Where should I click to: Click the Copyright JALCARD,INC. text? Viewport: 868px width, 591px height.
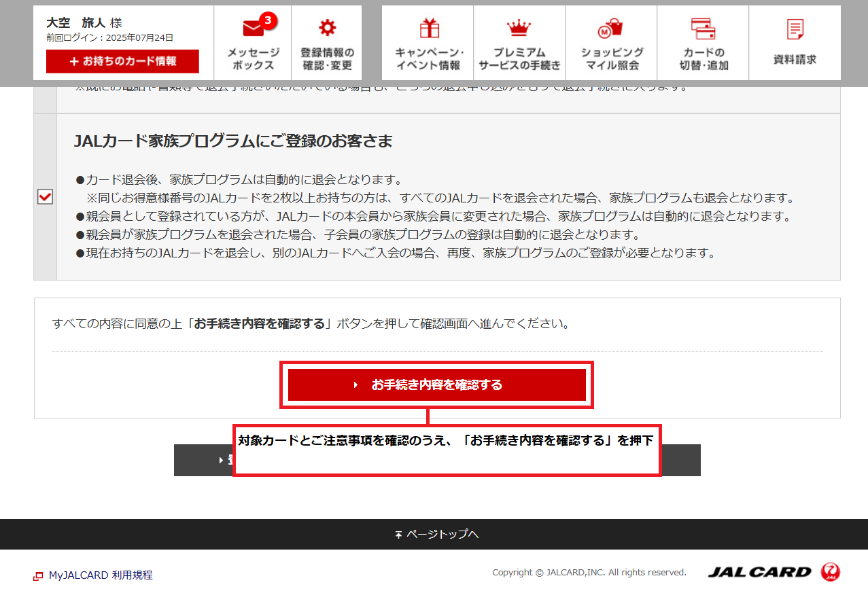click(x=589, y=573)
